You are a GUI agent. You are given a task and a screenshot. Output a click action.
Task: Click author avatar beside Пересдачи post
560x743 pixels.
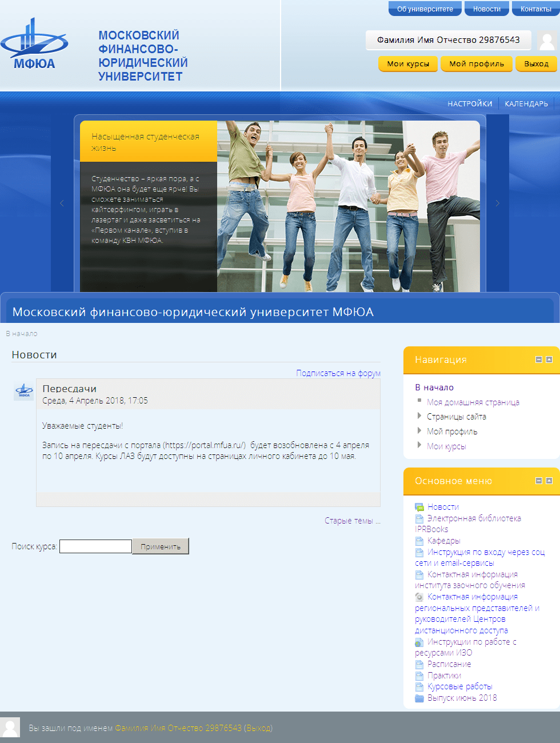[23, 392]
